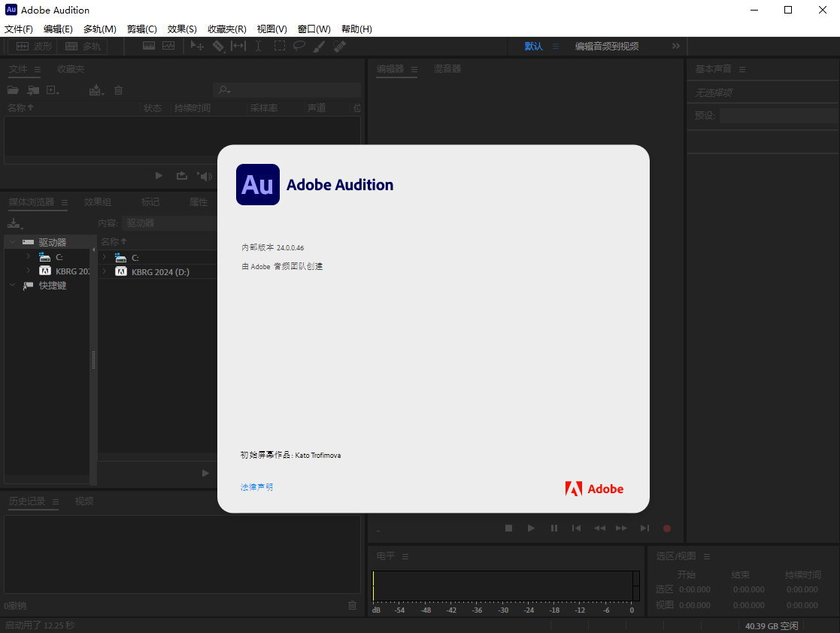840x633 pixels.
Task: Click the trash icon in Files panel
Action: coord(118,90)
